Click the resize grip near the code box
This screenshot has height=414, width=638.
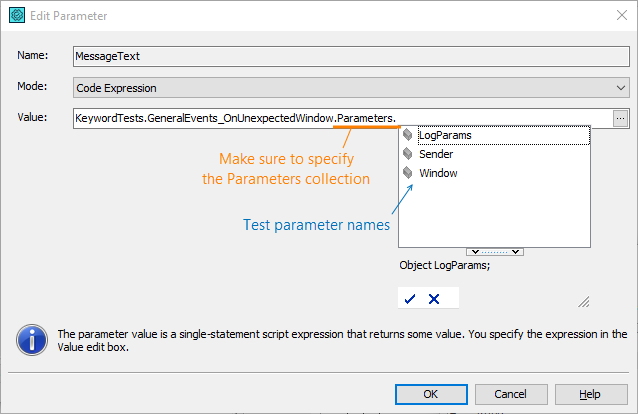(583, 301)
